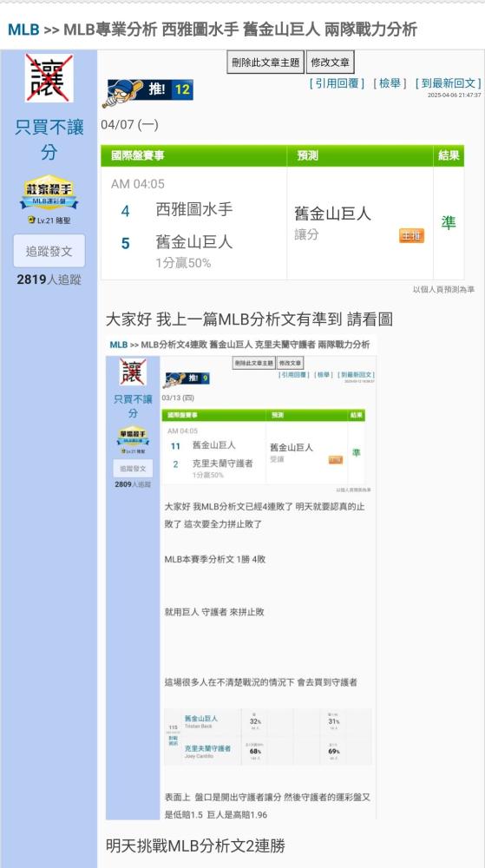This screenshot has height=868, width=485.
Task: Click the 2819人追蹤 follower count
Action: click(49, 279)
